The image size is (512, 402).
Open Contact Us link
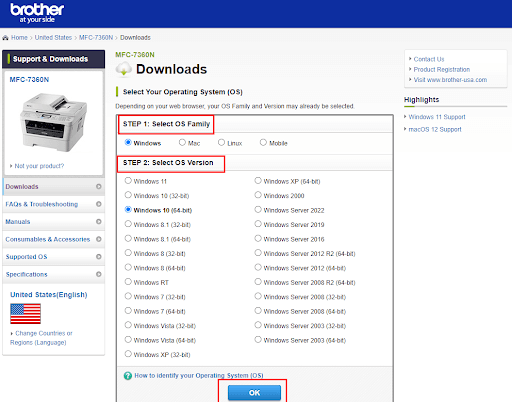click(429, 59)
